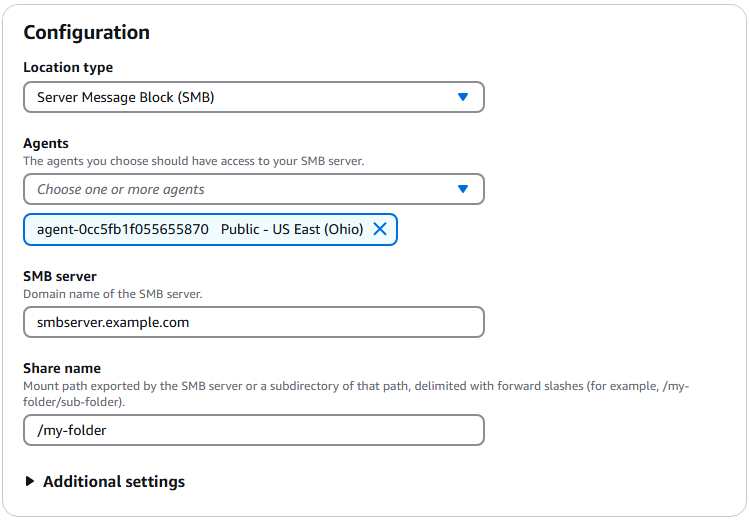
Task: Expand Additional settings using the triangle
Action: (30, 482)
